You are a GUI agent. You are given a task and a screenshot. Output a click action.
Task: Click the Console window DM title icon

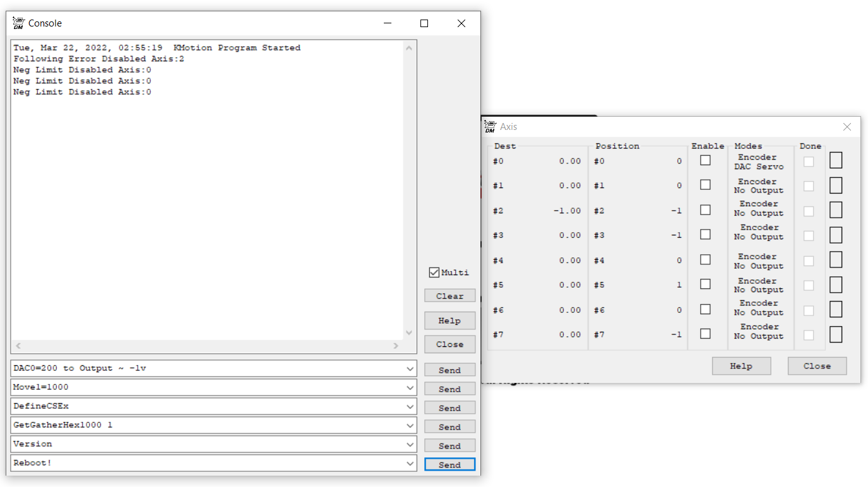tap(18, 23)
